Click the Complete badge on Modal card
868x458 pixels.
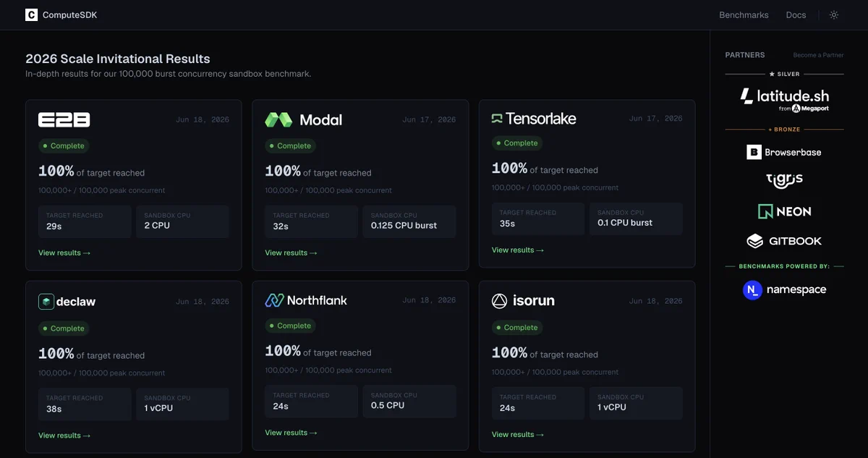coord(290,146)
